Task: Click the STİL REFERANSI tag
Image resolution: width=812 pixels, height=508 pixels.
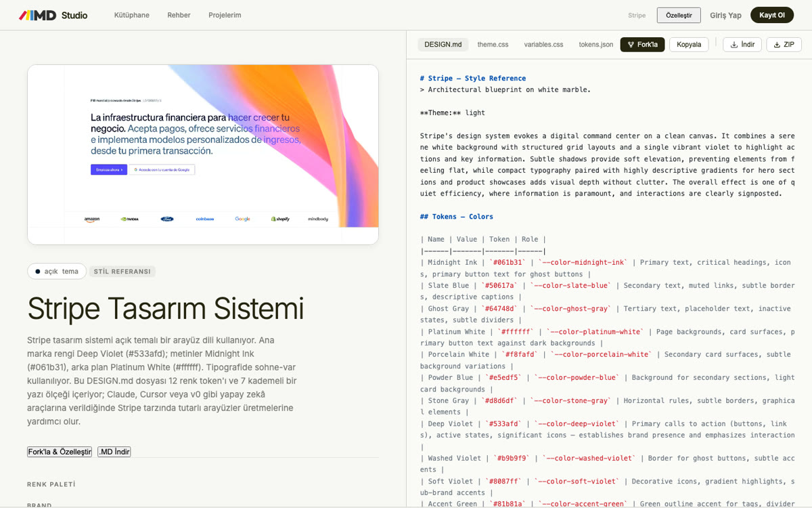Action: [122, 272]
